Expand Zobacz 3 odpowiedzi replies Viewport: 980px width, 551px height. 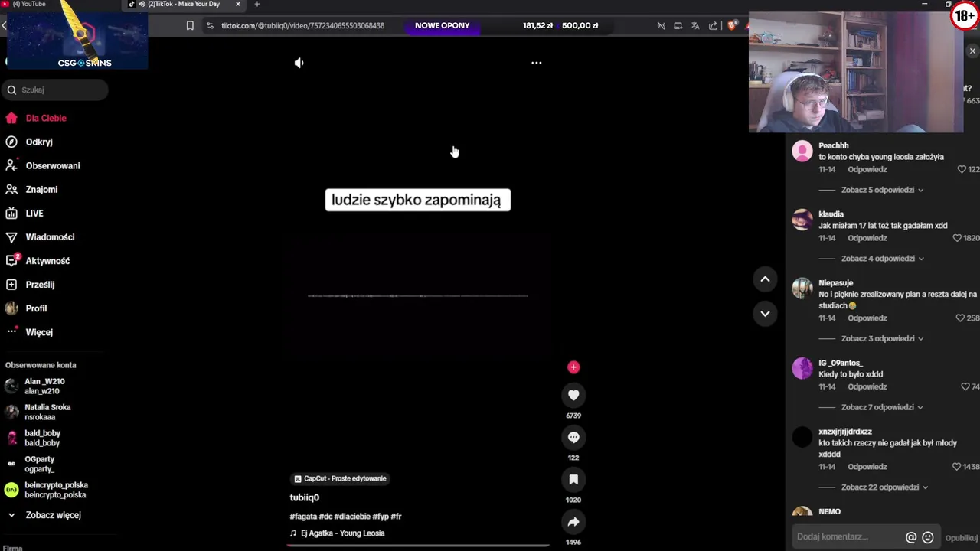point(882,338)
